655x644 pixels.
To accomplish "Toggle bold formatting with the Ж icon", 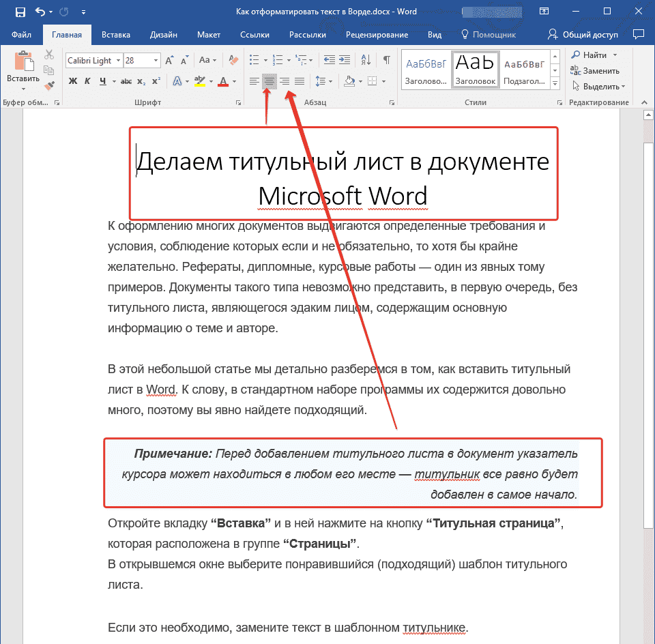I will (72, 80).
